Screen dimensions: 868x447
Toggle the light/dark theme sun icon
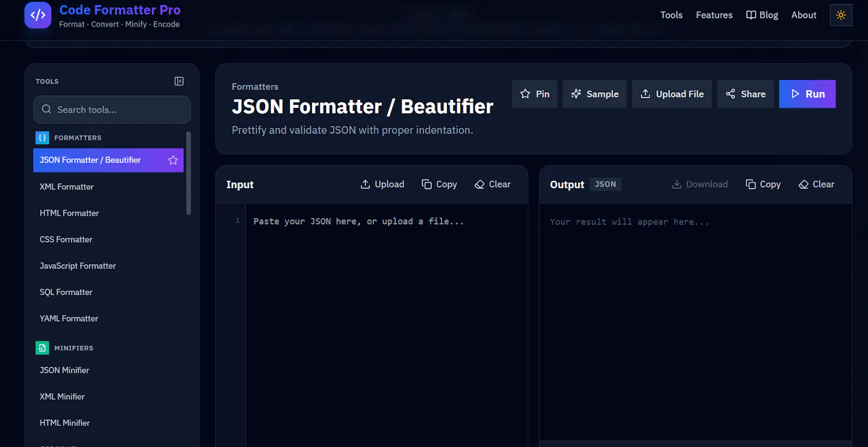841,15
